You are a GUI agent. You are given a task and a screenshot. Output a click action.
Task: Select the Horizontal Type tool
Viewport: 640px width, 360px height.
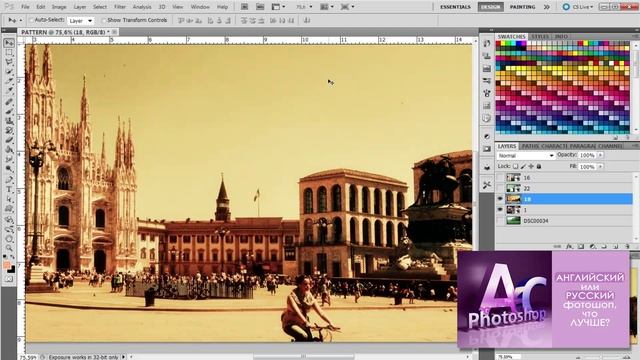(x=9, y=189)
